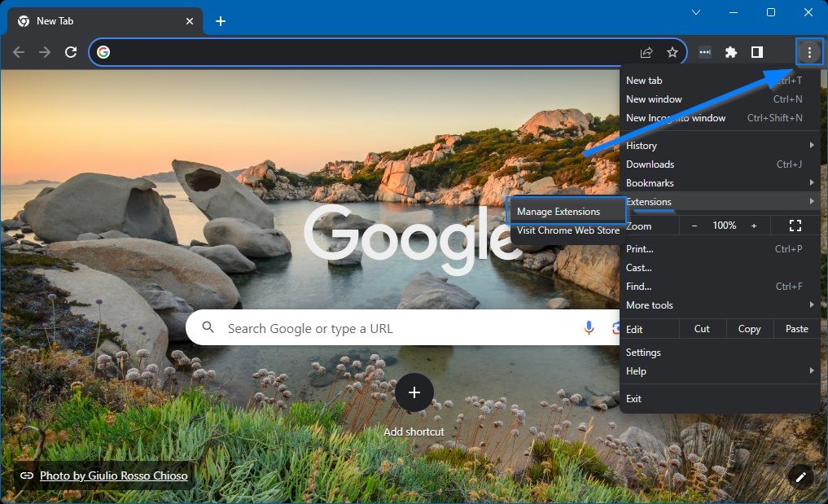Open voice search with the microphone icon
The height and width of the screenshot is (504, 828).
(589, 328)
